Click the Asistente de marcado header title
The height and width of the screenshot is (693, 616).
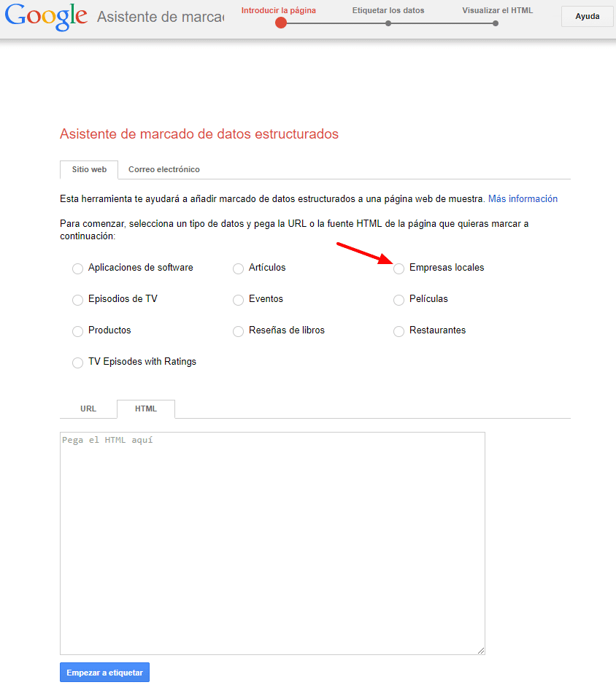coord(161,17)
